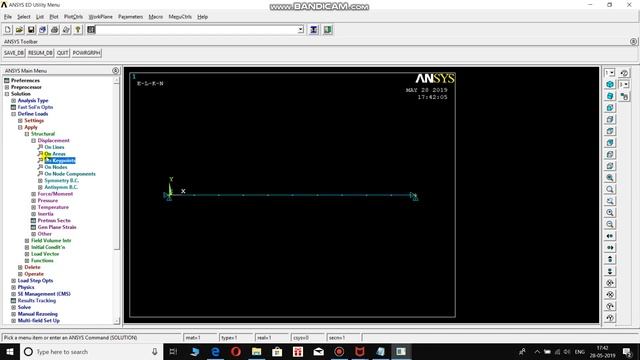Open the command input history dropdown
The width and height of the screenshot is (640, 360).
coord(300,30)
